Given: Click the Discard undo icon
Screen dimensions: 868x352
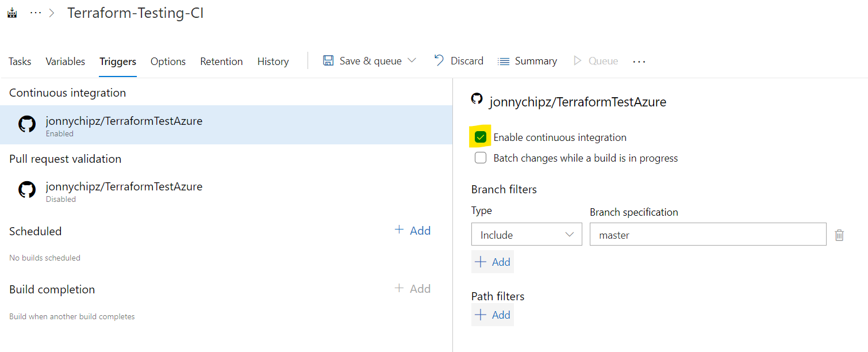Looking at the screenshot, I should (439, 60).
